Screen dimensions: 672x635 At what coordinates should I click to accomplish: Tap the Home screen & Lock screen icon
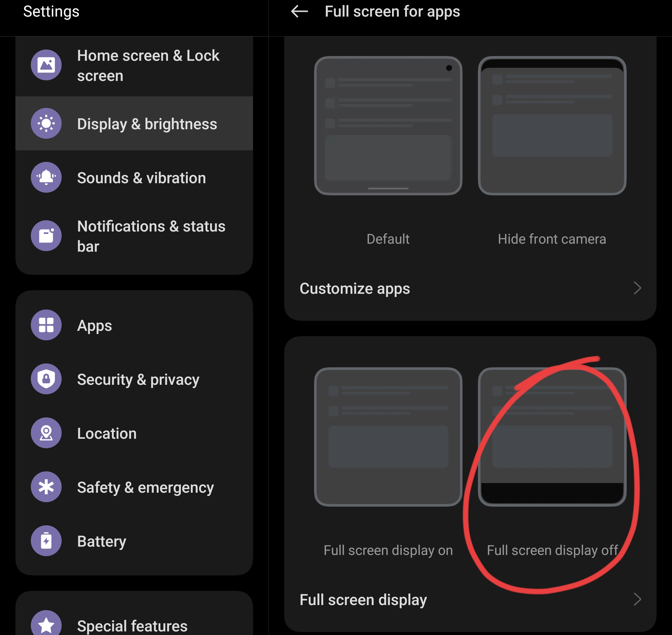(x=46, y=65)
